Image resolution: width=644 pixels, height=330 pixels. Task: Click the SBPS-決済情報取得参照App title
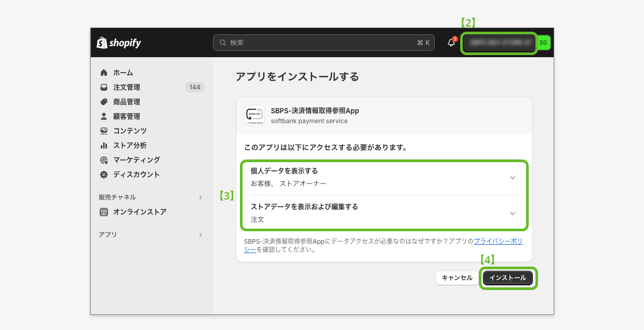tap(315, 111)
